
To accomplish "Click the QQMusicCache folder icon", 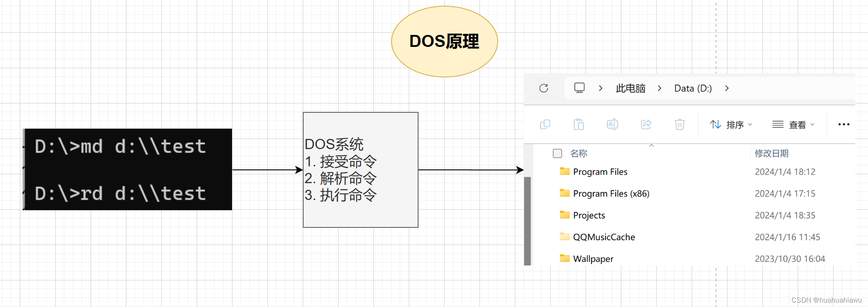I will (564, 236).
